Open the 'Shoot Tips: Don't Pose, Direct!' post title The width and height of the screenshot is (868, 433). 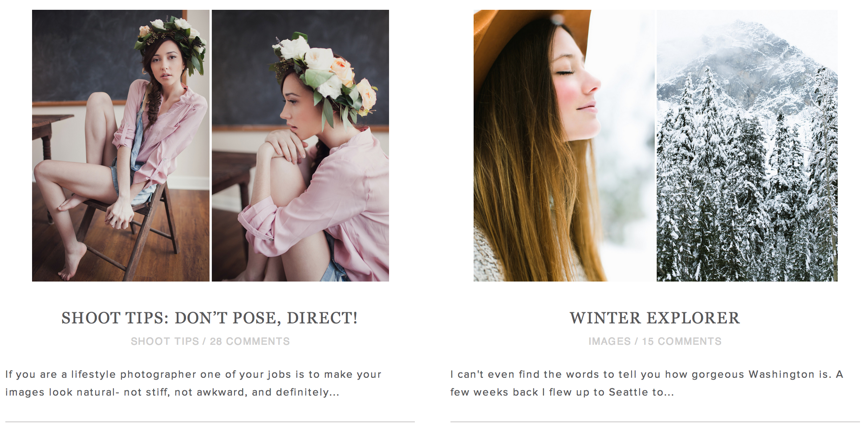coord(210,318)
